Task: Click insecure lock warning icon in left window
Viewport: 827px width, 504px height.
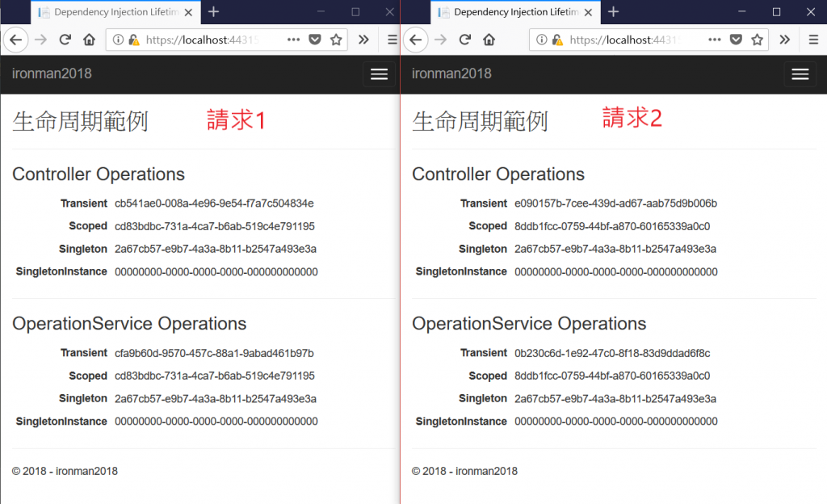Action: pos(134,40)
